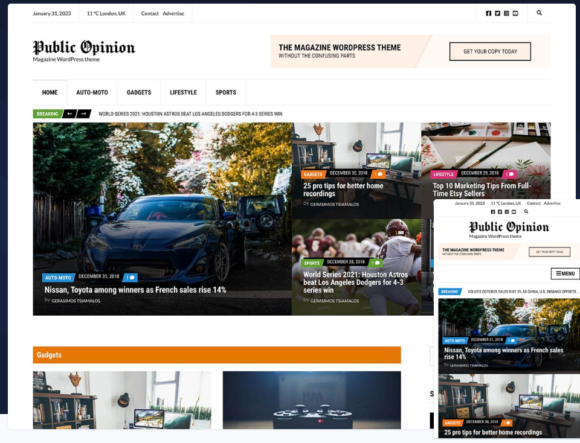
Task: Open desktop ticker headline about Houston Astros
Action: [x=190, y=114]
